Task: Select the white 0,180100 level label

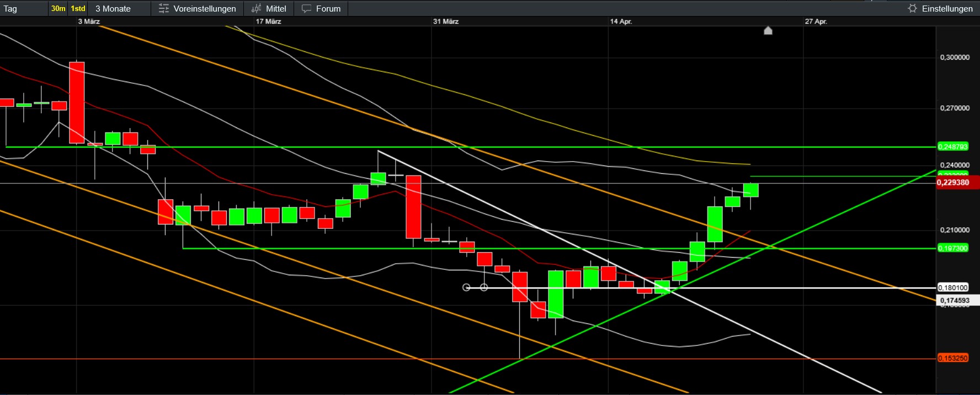Action: coord(953,287)
